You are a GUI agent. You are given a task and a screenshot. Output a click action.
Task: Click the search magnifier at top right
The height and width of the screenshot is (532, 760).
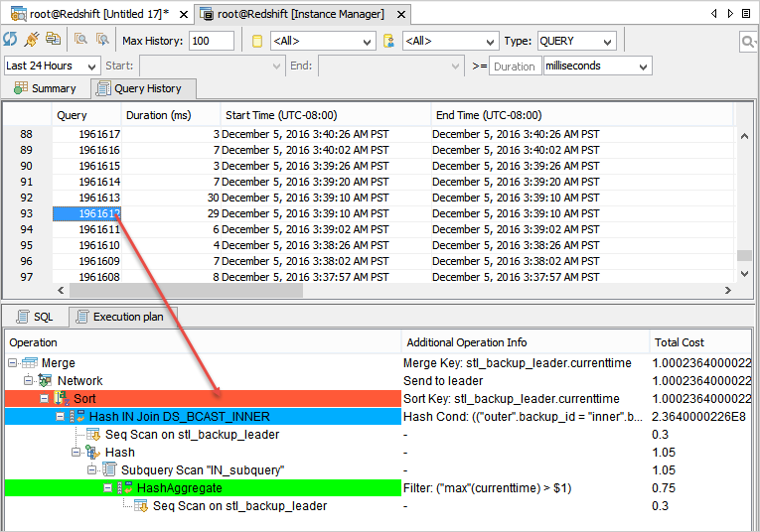tap(748, 42)
